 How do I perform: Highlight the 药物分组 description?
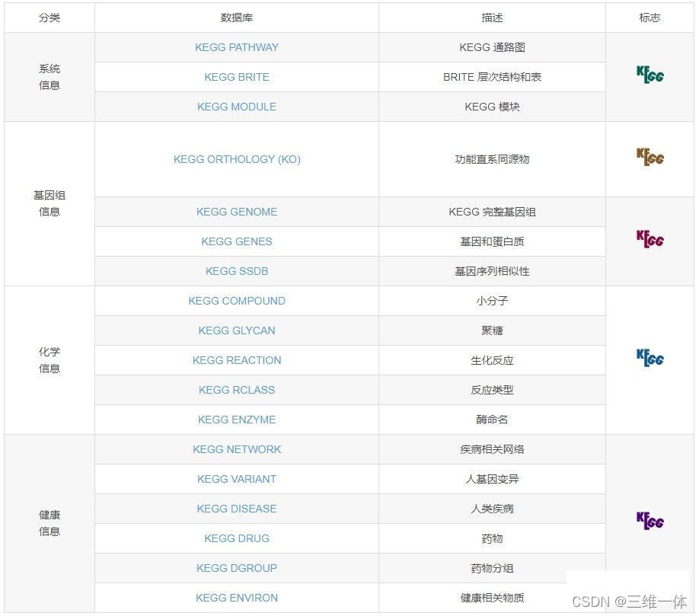coord(492,568)
